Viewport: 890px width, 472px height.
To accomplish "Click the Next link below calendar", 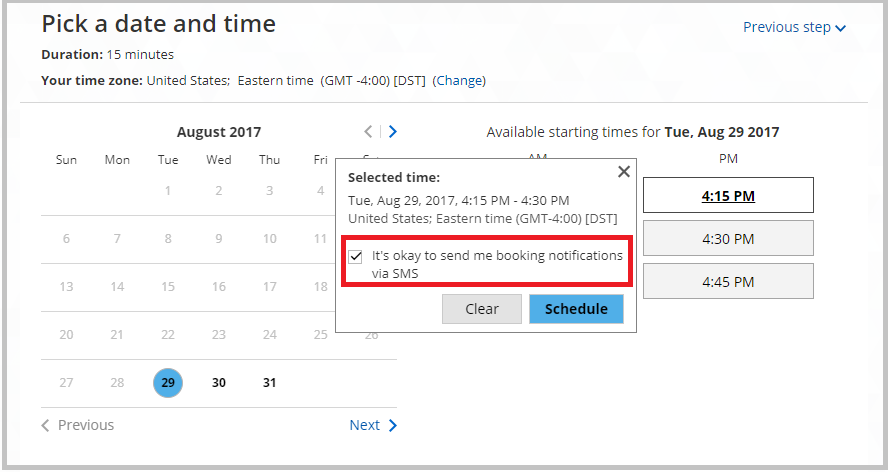I will pyautogui.click(x=364, y=425).
